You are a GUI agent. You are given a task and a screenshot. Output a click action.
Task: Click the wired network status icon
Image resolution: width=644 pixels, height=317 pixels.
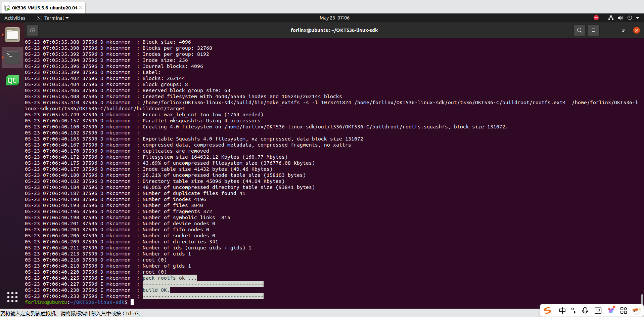tap(611, 18)
